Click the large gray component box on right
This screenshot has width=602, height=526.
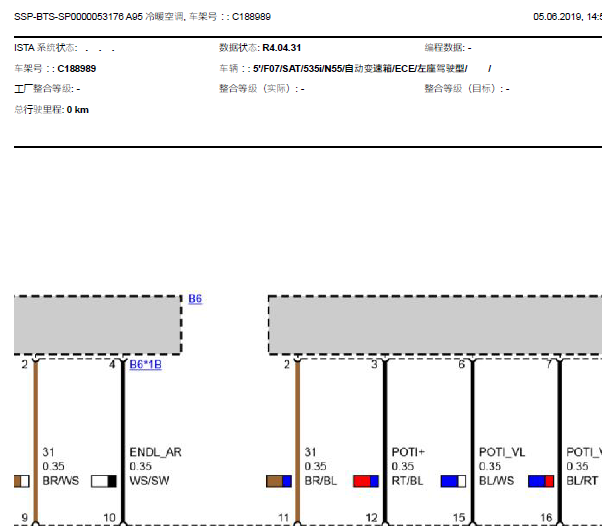point(435,325)
